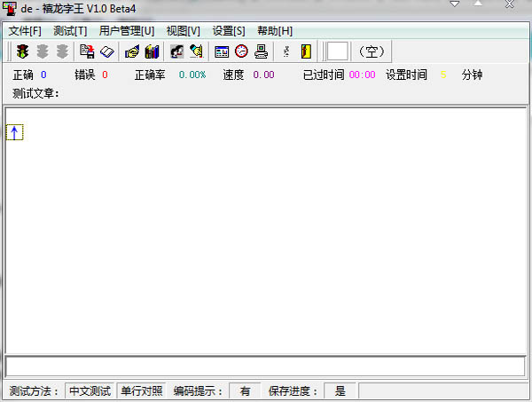Click the 测试文章 label
This screenshot has height=402, width=532.
tap(35, 93)
